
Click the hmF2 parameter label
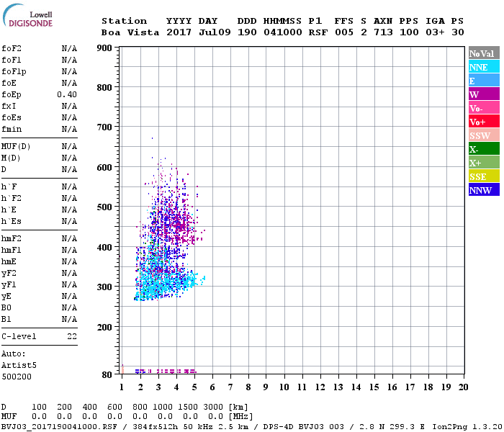12,239
